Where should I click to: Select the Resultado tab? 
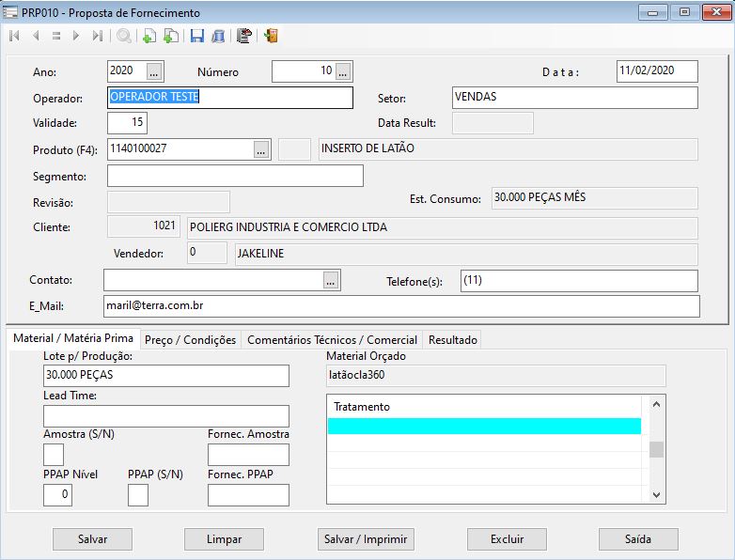coord(454,340)
